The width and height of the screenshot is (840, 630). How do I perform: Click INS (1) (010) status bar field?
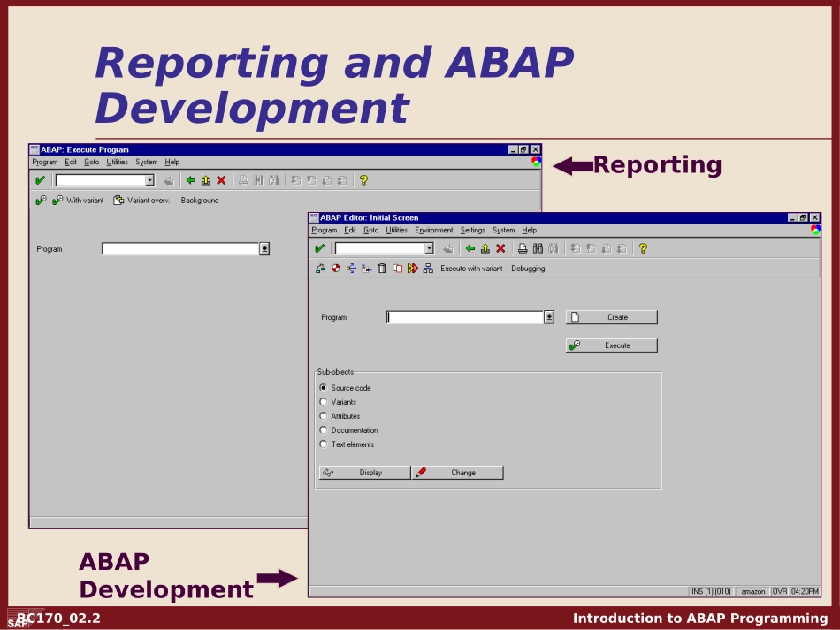pyautogui.click(x=711, y=591)
